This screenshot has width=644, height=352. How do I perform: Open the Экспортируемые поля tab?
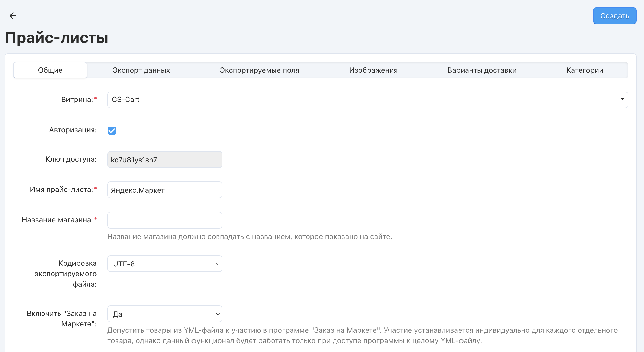259,70
